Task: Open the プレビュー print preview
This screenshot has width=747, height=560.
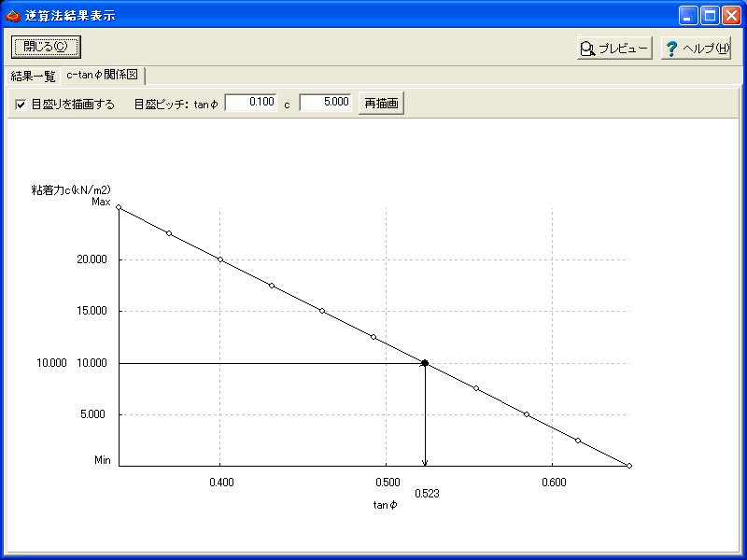Action: point(614,49)
